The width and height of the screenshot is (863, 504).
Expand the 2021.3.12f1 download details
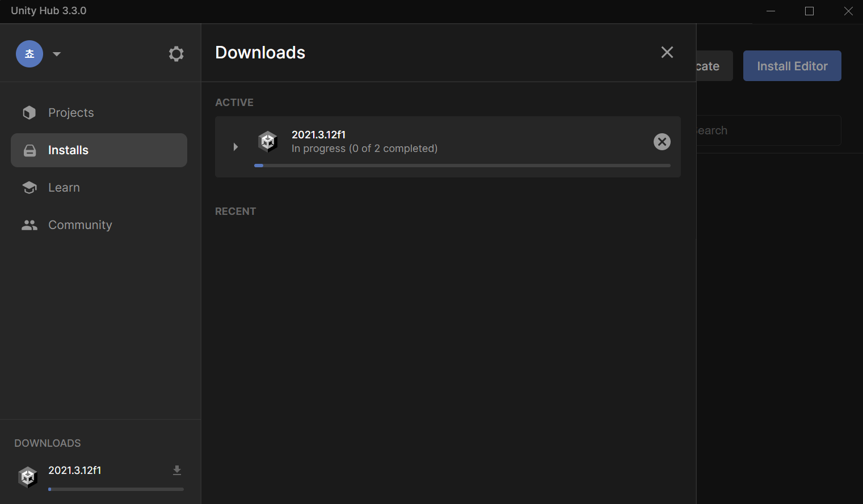click(235, 147)
